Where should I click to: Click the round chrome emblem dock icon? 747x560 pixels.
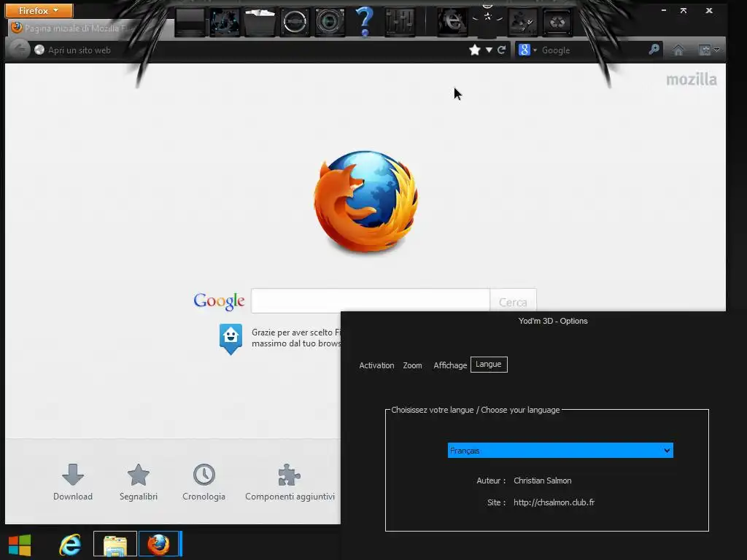pyautogui.click(x=295, y=22)
